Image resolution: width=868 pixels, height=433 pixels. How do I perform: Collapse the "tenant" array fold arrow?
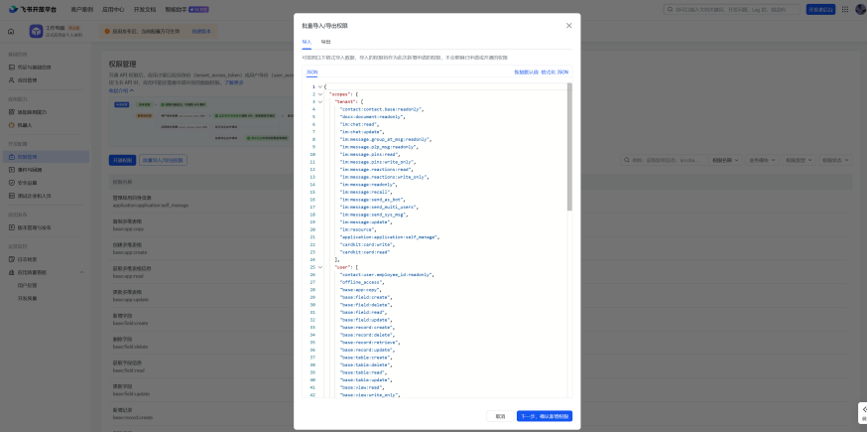tap(320, 102)
